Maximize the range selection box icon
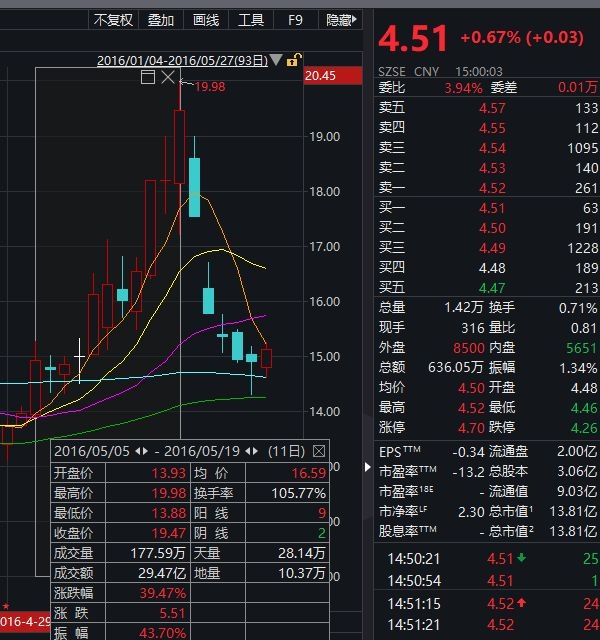The height and width of the screenshot is (640, 600). point(148,77)
